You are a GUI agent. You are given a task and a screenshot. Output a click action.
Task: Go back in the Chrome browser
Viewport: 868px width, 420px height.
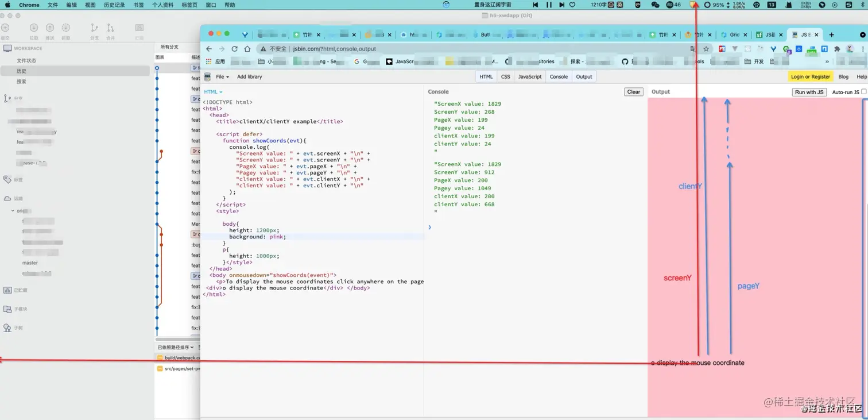(x=209, y=49)
